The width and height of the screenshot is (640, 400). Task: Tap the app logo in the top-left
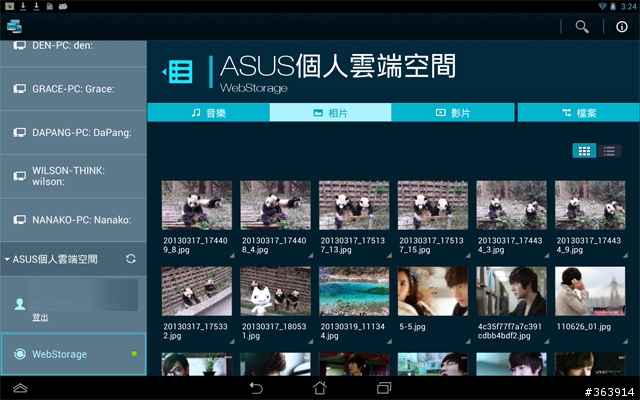pyautogui.click(x=14, y=27)
